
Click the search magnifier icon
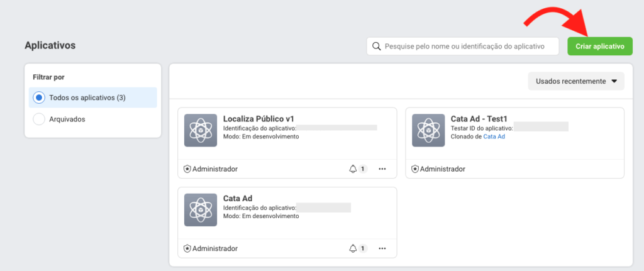pyautogui.click(x=376, y=47)
